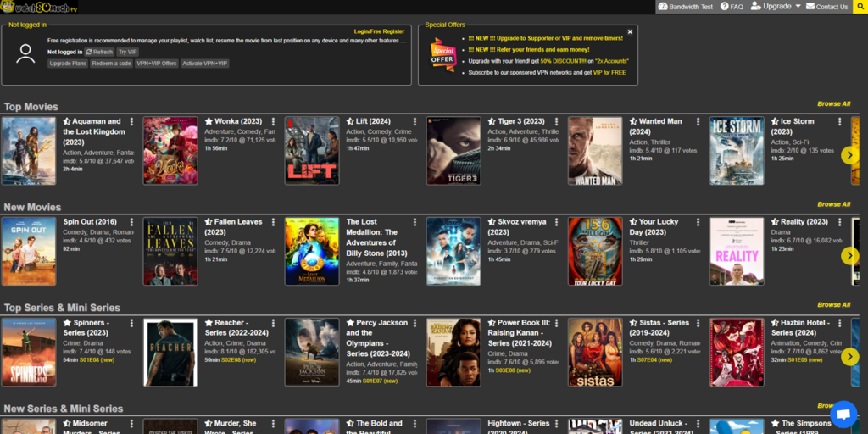Toggle favorite star for Reacher series

209,323
